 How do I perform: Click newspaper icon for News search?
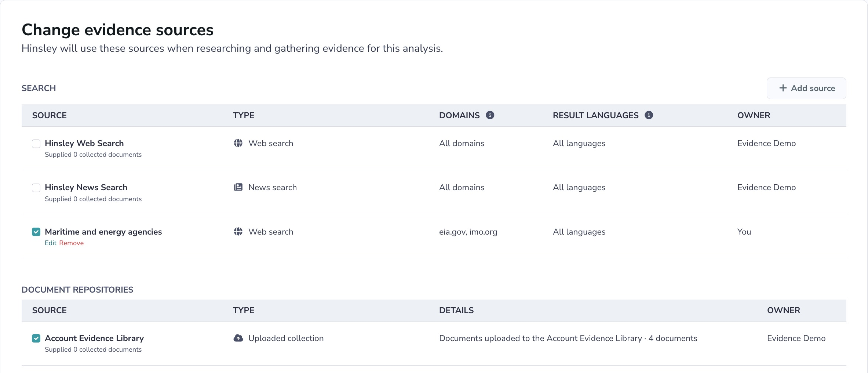coord(238,187)
